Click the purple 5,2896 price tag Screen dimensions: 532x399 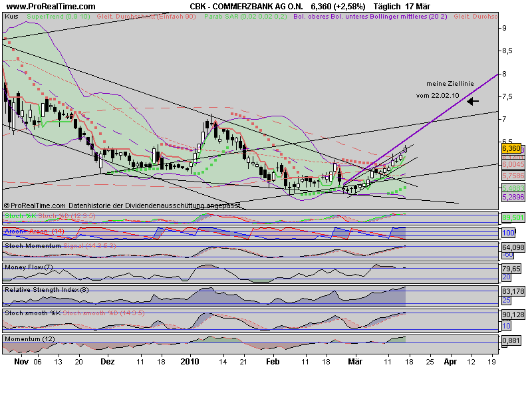(513, 197)
